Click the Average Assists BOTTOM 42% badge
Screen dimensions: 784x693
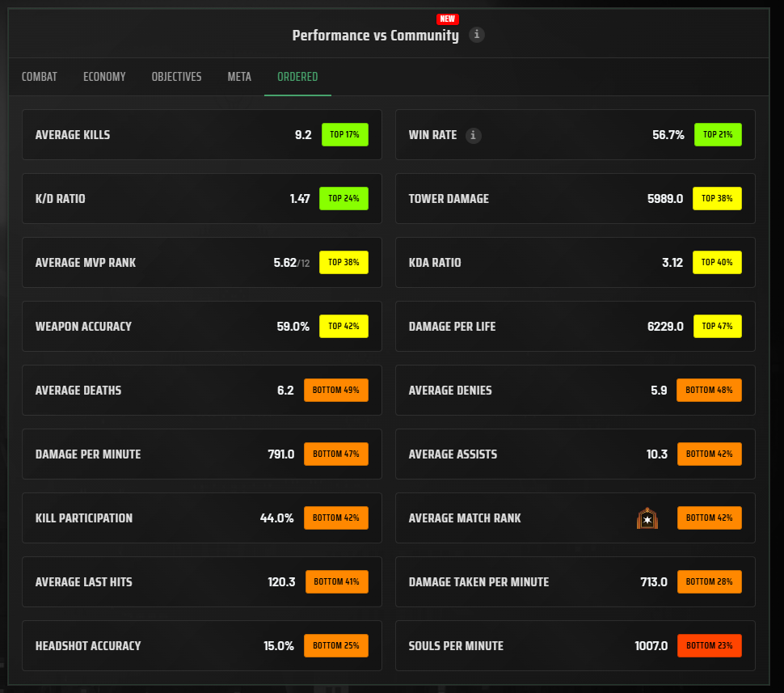click(x=709, y=454)
